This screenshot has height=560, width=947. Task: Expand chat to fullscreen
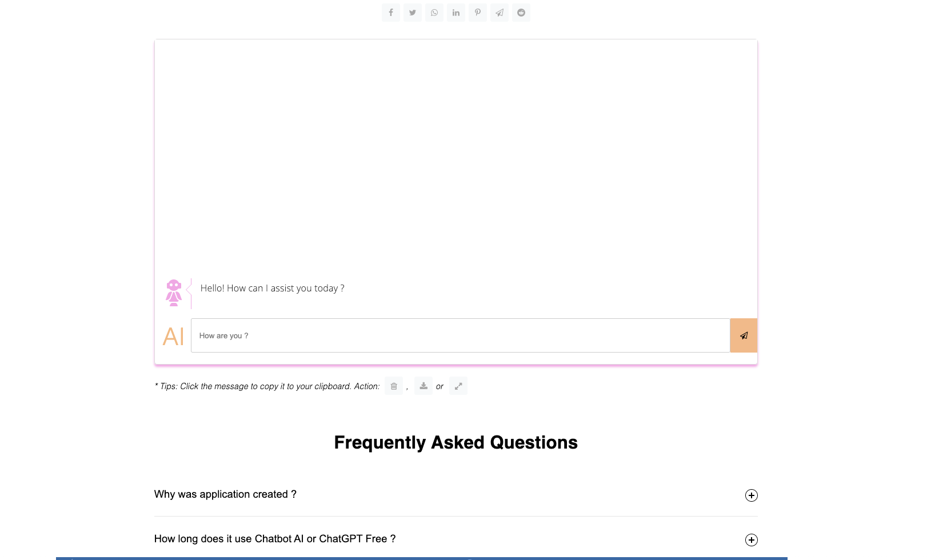point(458,386)
